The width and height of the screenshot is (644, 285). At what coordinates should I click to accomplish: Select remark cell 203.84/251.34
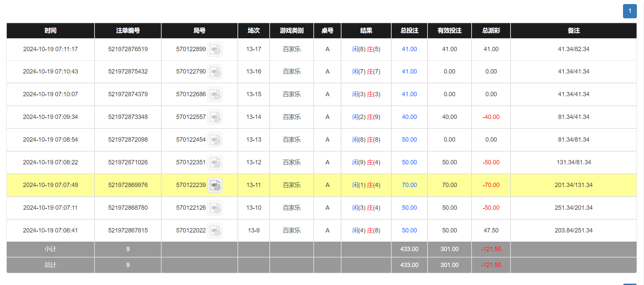coord(573,230)
